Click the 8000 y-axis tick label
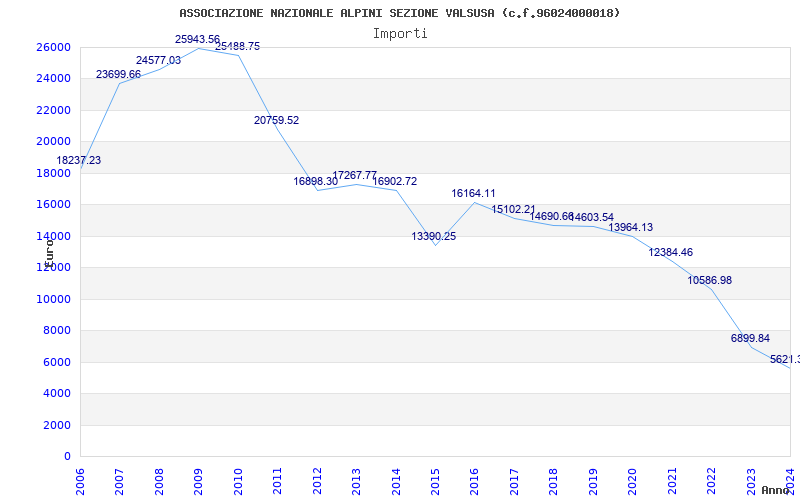Screen dimensions: 800x500 (x=57, y=331)
